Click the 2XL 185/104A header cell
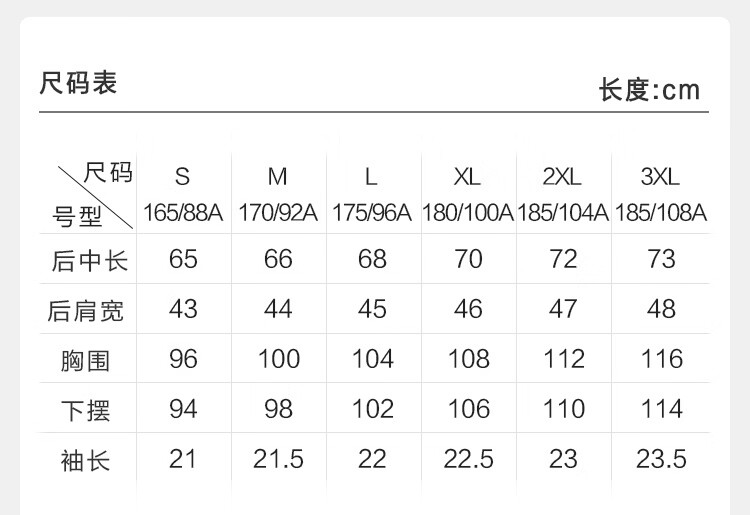 [x=563, y=194]
